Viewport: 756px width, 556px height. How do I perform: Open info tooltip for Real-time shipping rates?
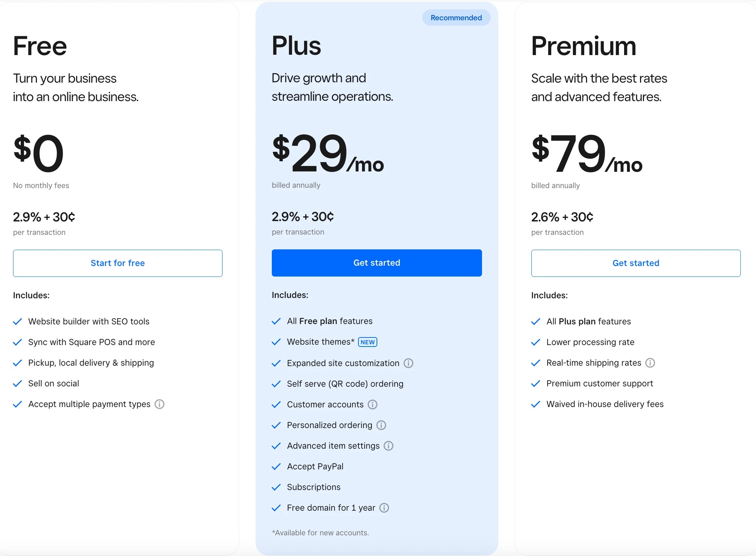[x=650, y=363]
